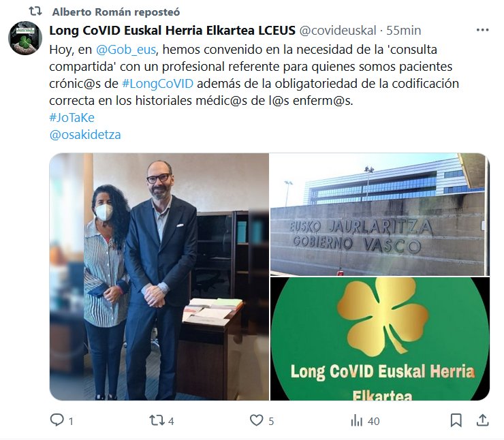Open photo of two people standing
Viewport: 504px width, 440px height.
pyautogui.click(x=159, y=277)
